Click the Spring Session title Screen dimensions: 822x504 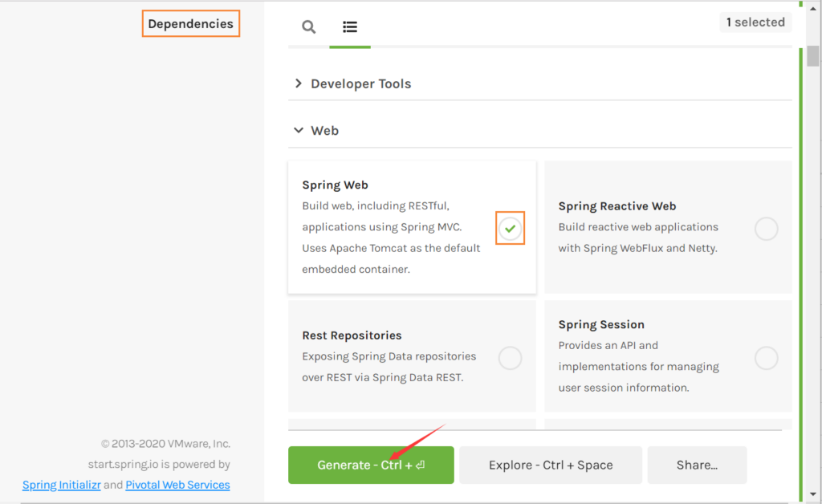[x=601, y=324]
